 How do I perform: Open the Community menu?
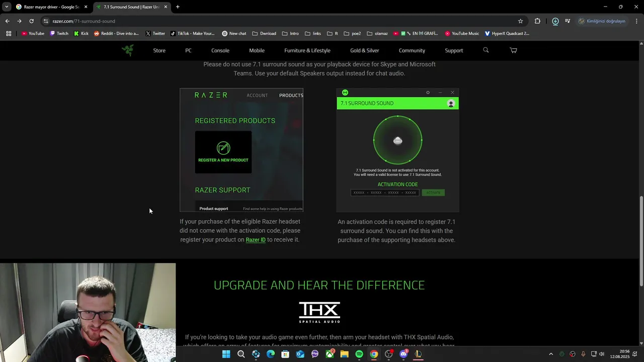click(x=412, y=50)
